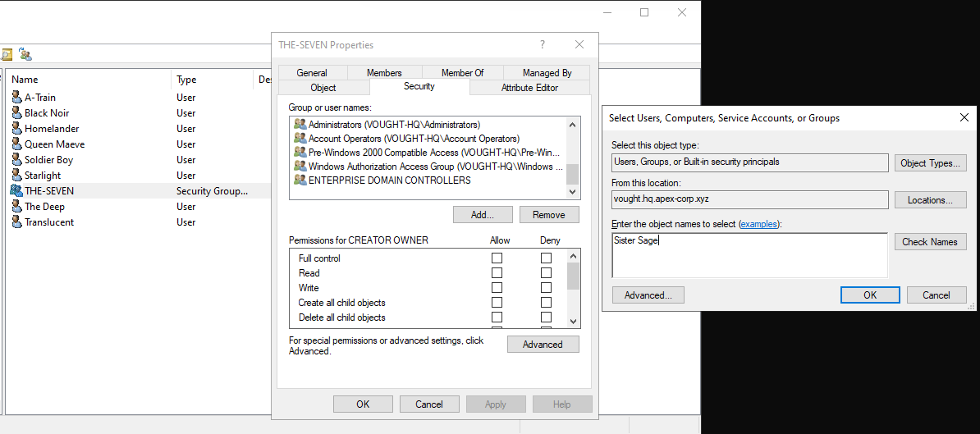This screenshot has width=980, height=434.
Task: Click up arrow of permissions list scrollbar
Action: (573, 256)
